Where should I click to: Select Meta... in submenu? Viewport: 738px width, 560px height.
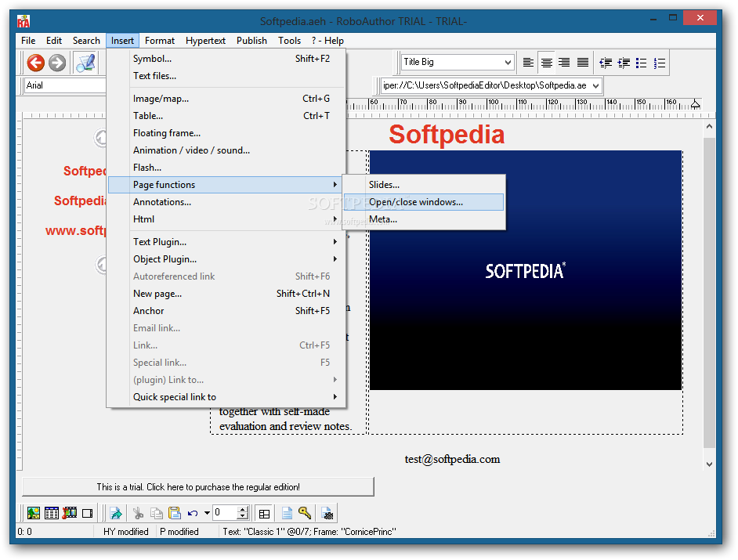[x=424, y=219]
